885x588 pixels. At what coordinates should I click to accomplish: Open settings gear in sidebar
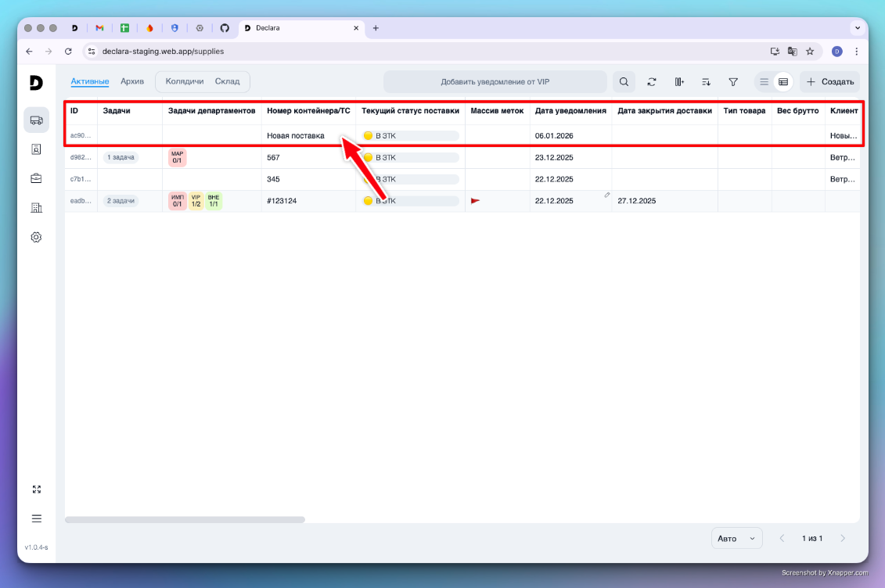[36, 238]
